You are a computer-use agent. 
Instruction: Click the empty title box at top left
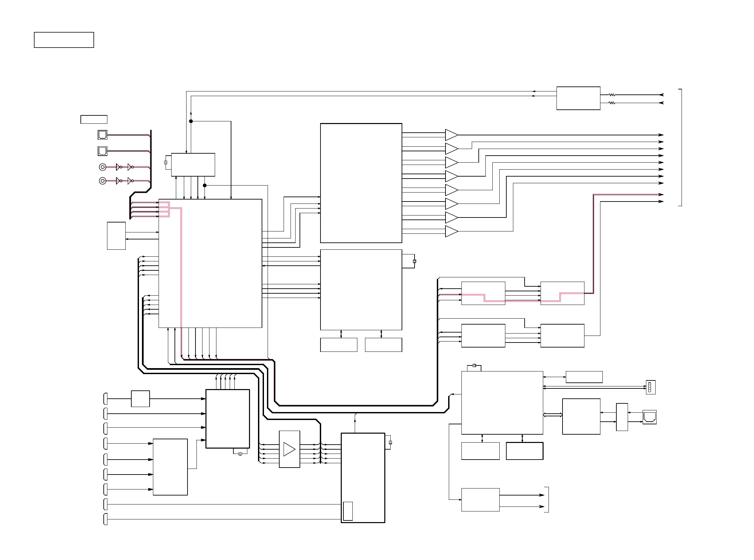click(x=64, y=40)
